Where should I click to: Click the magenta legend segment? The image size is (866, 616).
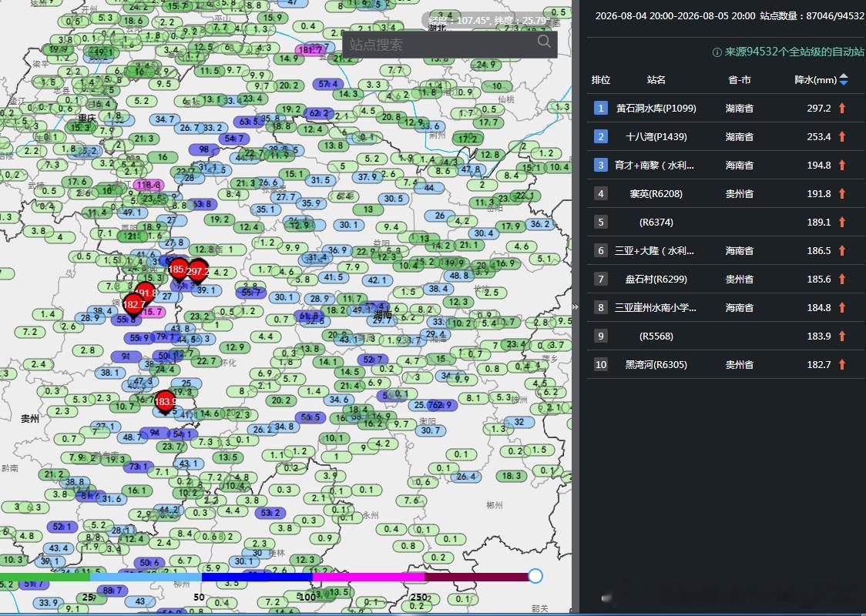click(x=368, y=577)
